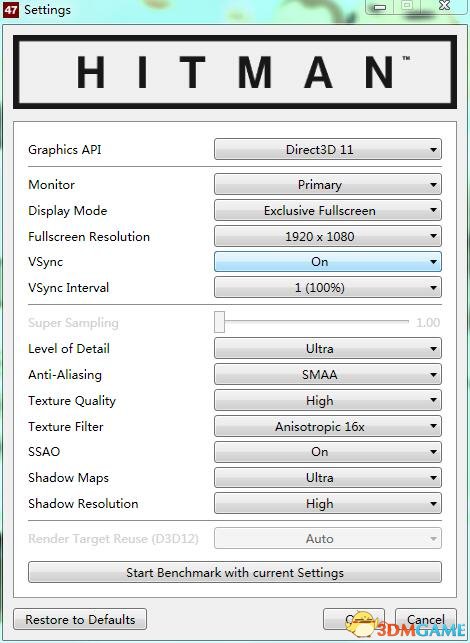Expand the Monitor selection dropdown

point(328,185)
